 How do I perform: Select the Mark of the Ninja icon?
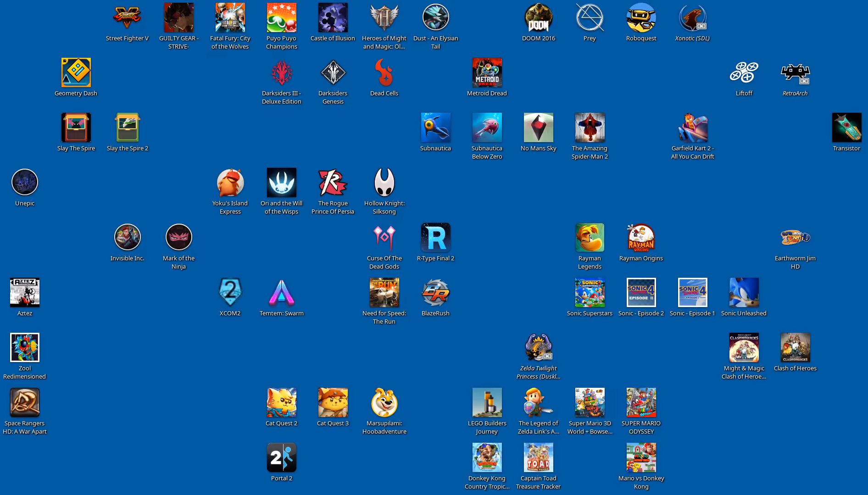(x=178, y=237)
